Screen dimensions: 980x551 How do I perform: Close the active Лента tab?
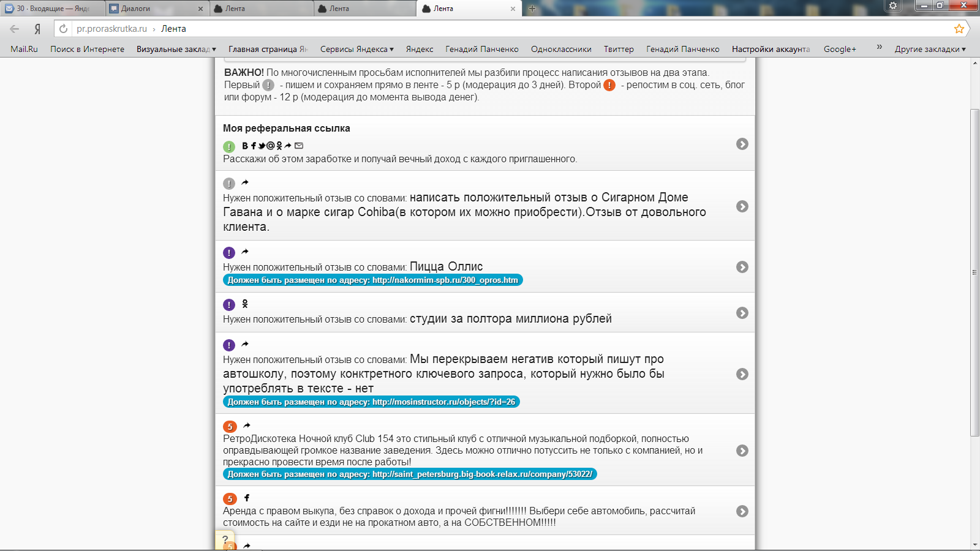click(513, 9)
